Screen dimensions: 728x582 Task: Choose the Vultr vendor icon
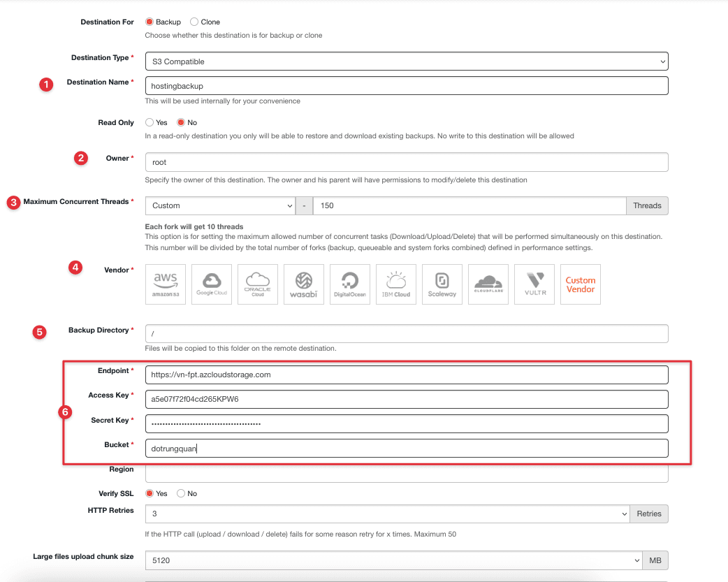coord(534,284)
